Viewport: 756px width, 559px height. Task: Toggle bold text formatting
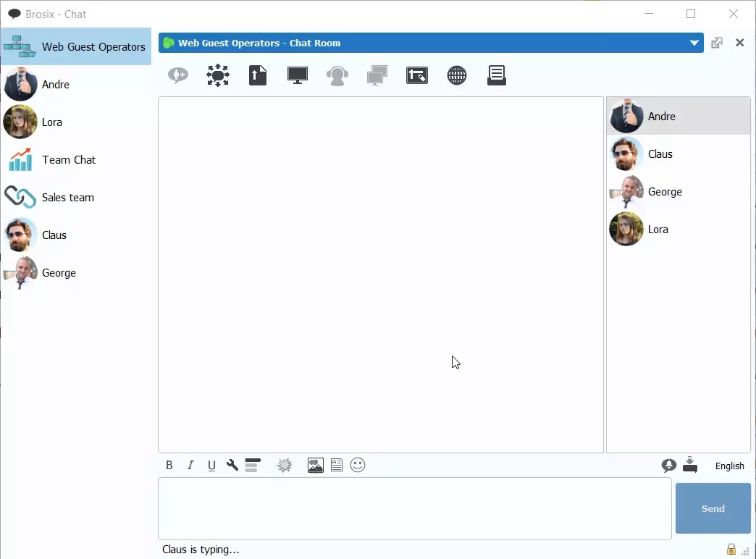169,466
